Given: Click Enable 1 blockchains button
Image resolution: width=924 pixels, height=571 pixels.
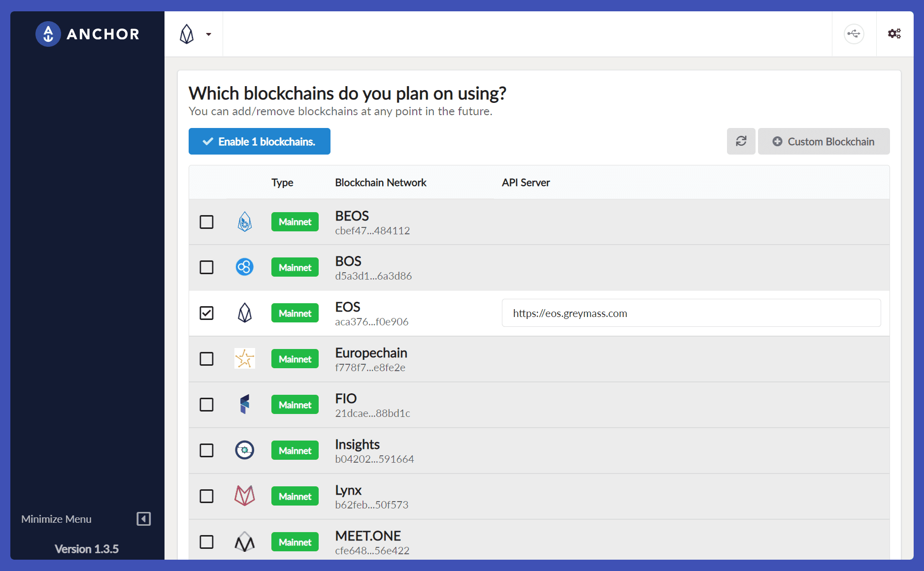Looking at the screenshot, I should pos(259,141).
